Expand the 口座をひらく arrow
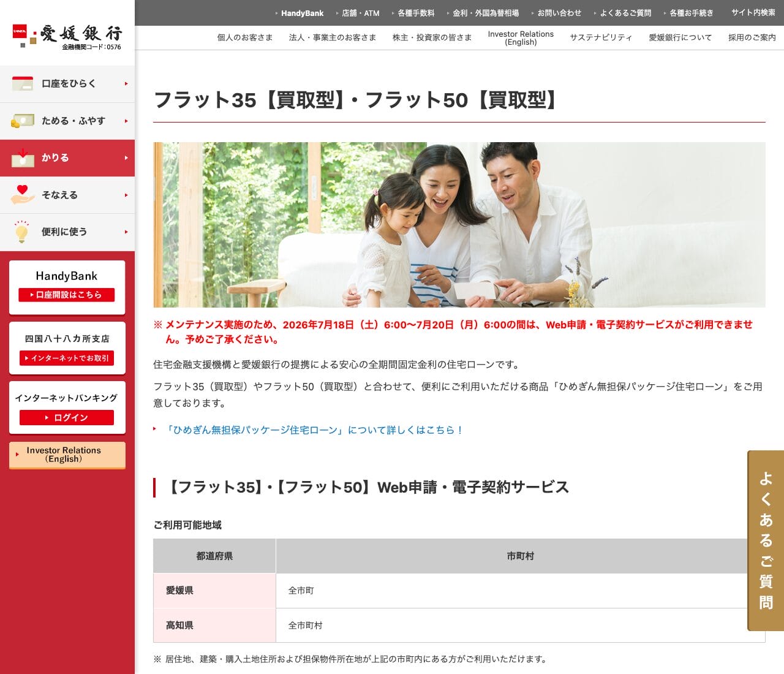 pyautogui.click(x=126, y=83)
